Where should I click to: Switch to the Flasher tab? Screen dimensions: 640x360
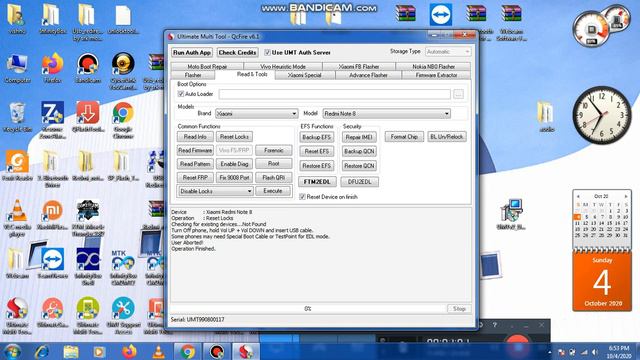(x=193, y=75)
